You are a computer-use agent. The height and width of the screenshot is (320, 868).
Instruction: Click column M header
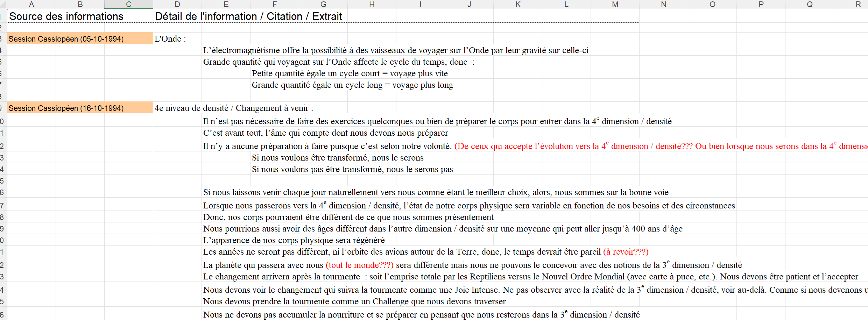click(x=615, y=4)
